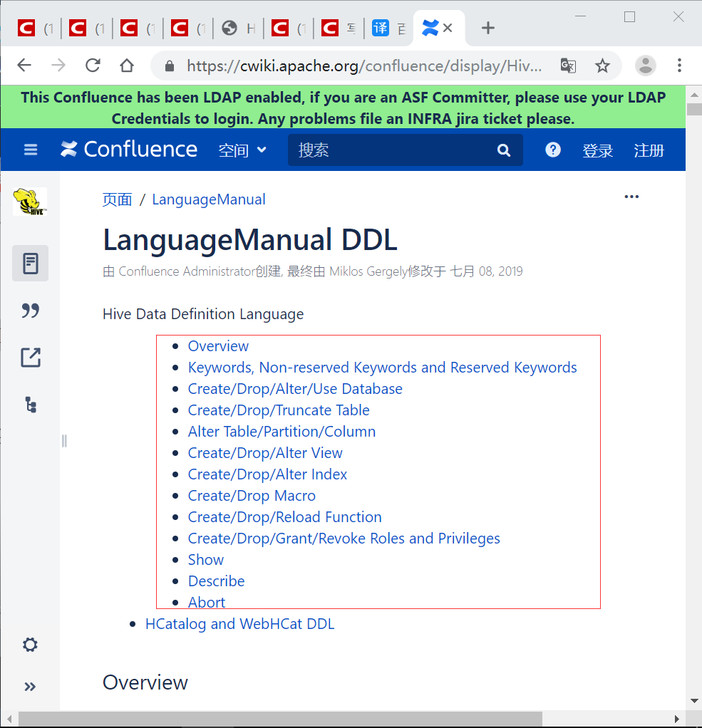The height and width of the screenshot is (728, 702).
Task: Click the LanguageManual DDL page title
Action: [250, 240]
